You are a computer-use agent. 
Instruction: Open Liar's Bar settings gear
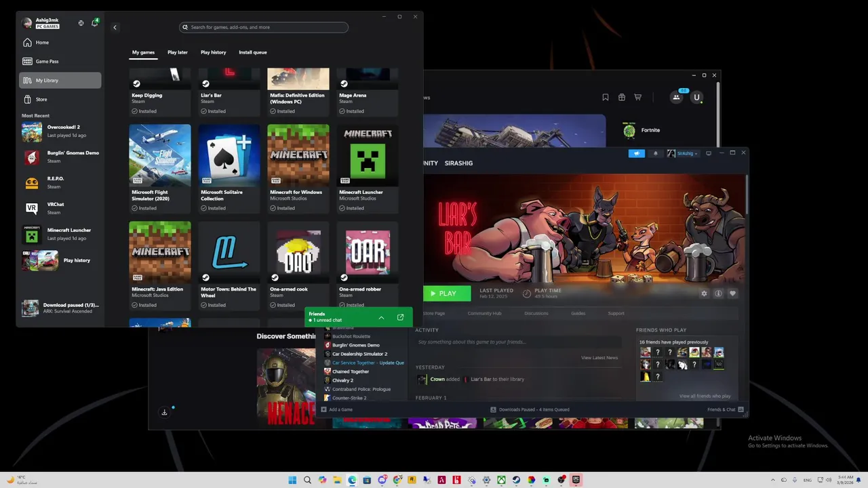(x=704, y=293)
